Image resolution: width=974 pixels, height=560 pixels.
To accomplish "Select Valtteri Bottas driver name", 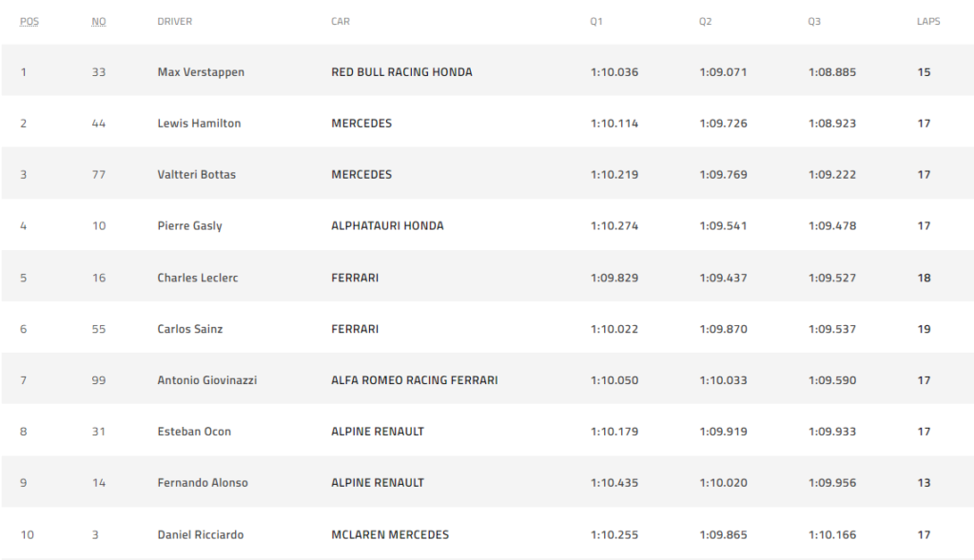I will click(x=196, y=174).
